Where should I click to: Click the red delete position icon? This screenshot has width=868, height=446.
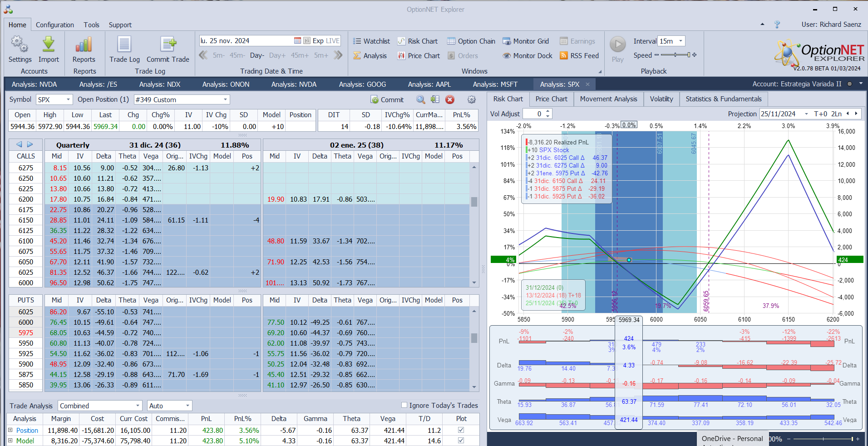pyautogui.click(x=450, y=100)
